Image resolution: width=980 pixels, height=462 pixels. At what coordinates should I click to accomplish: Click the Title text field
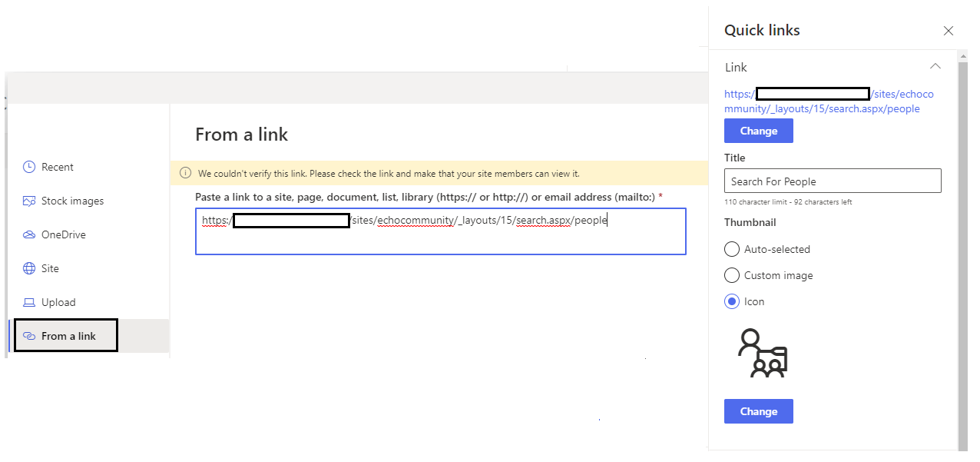833,181
